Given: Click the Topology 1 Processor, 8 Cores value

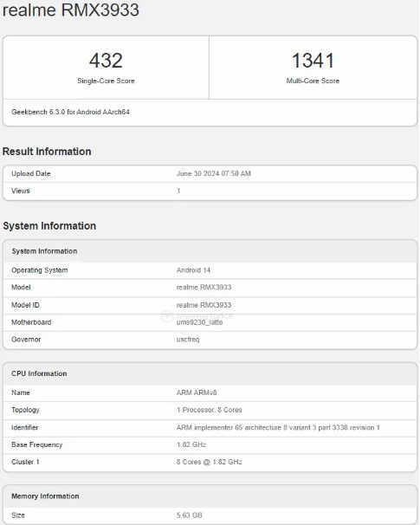Looking at the screenshot, I should tap(210, 410).
